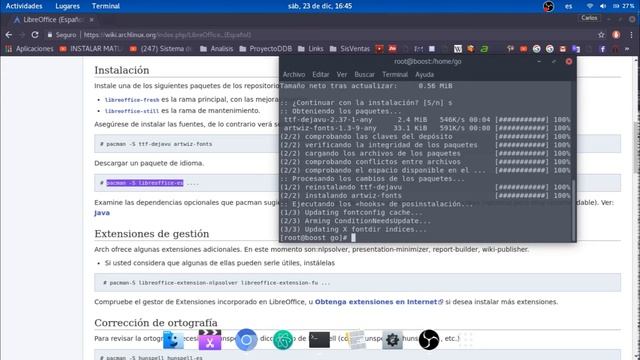This screenshot has height=360, width=640.
Task: Click the 'Extensiones de gestión' heading
Action: (x=152, y=234)
